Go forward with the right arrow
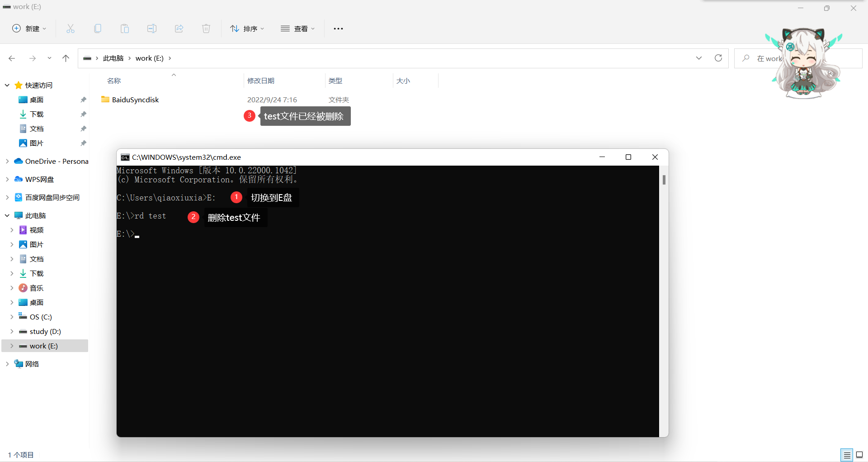Screen dimensions: 868x462 click(x=33, y=58)
